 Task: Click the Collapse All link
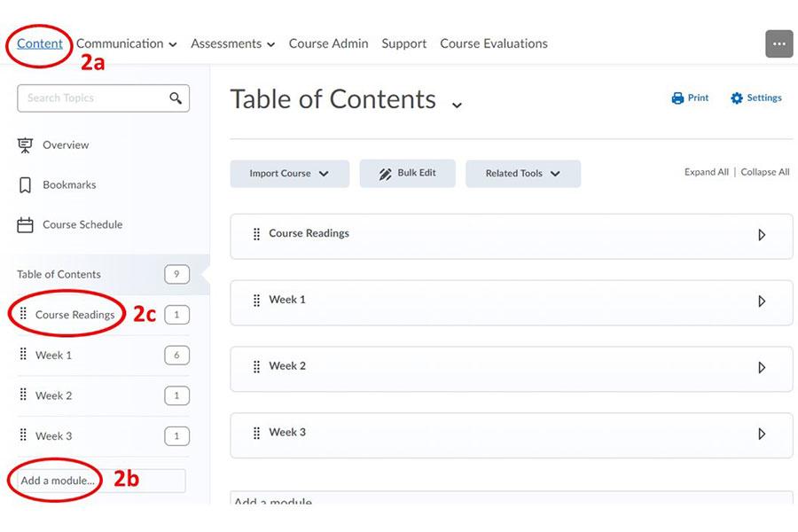(764, 172)
